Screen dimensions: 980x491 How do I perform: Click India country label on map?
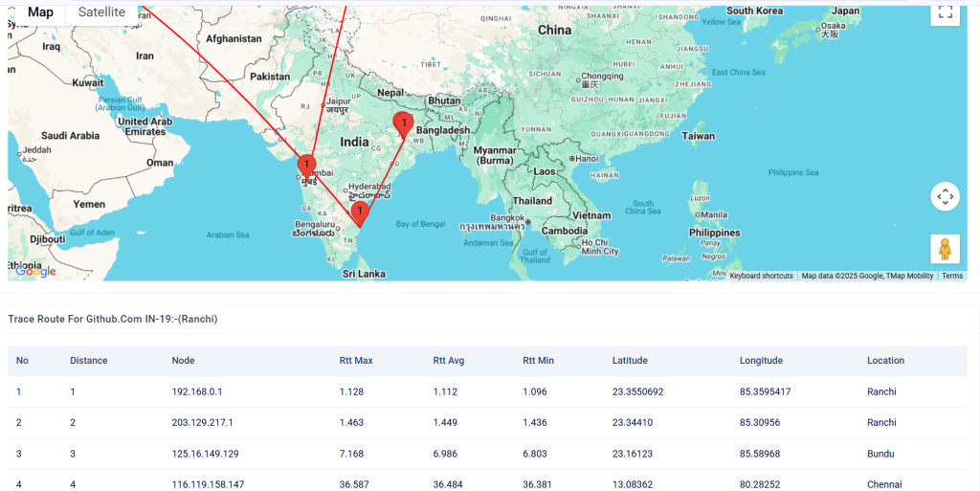(354, 143)
